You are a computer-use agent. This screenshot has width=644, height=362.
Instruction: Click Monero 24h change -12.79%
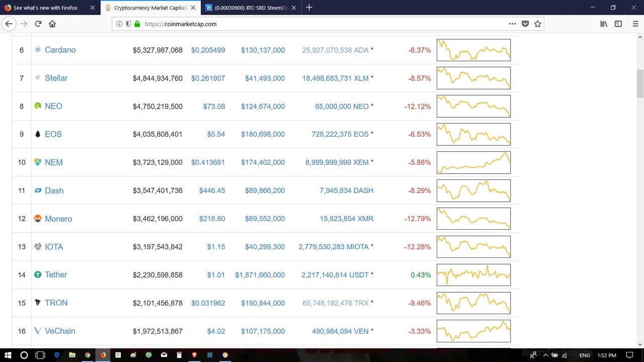click(x=417, y=219)
